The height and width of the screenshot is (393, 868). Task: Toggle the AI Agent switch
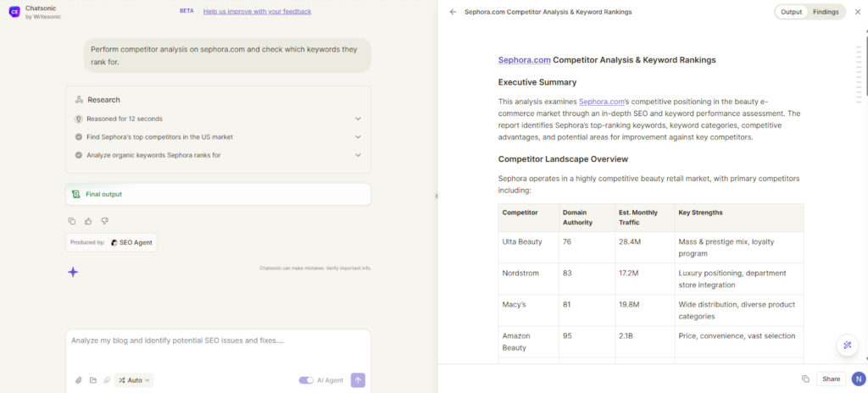[306, 380]
